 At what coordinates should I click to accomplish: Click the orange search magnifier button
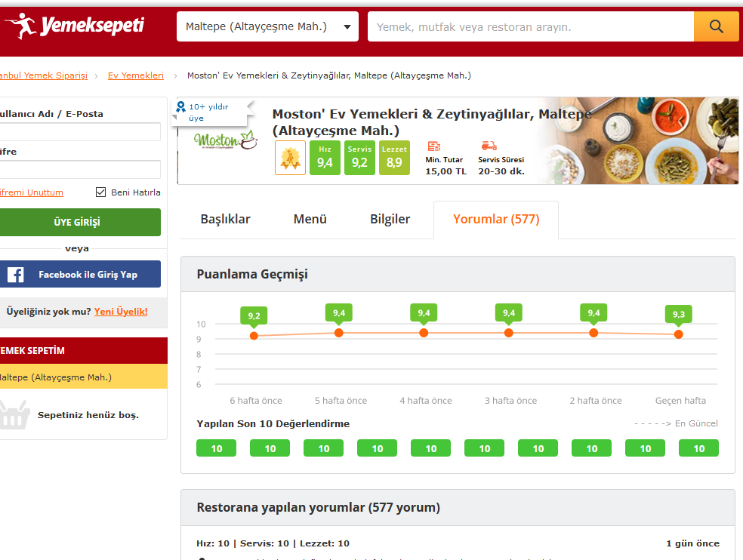click(x=716, y=26)
